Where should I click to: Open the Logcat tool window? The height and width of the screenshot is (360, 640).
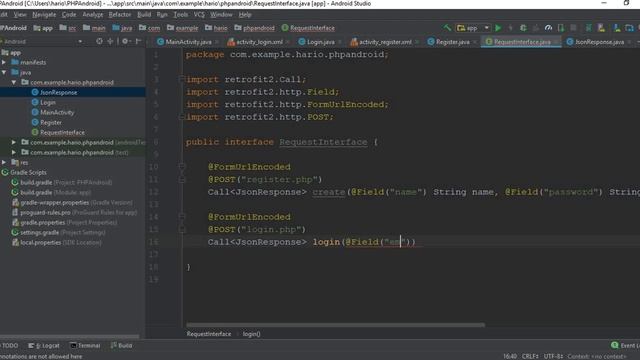[x=44, y=345]
